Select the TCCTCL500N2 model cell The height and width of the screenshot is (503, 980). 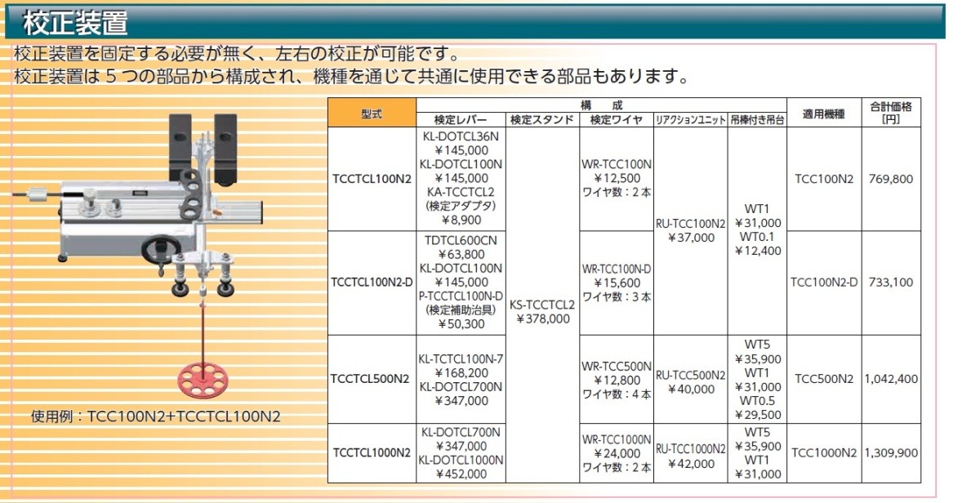tap(372, 379)
